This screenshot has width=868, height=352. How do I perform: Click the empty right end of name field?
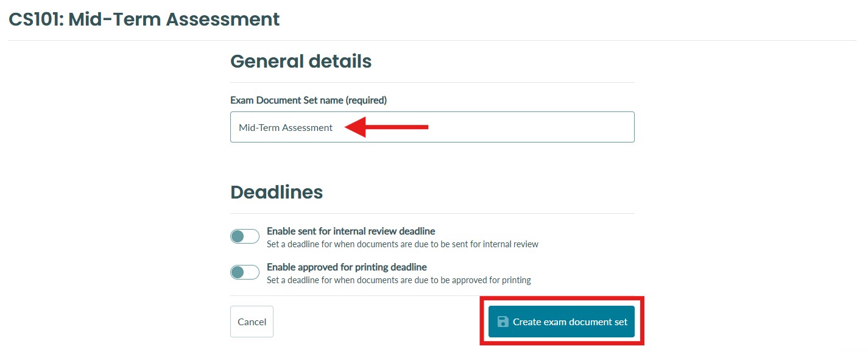coord(536,127)
